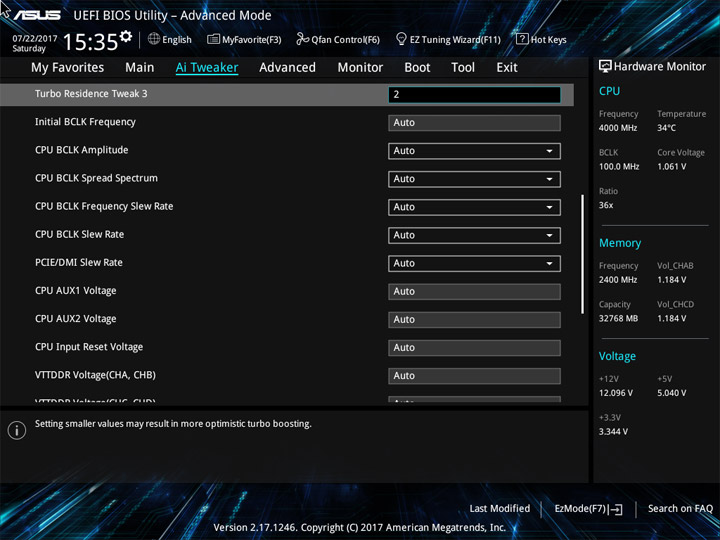Screen dimensions: 720x540
Task: Open Qfan Control(F6) fan icon
Action: pyautogui.click(x=302, y=39)
